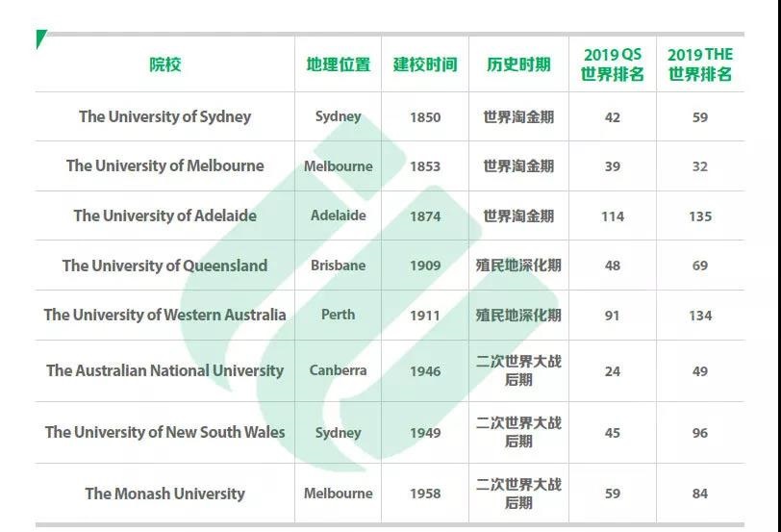Click the 历史时期 column header
Viewport: 781px width, 532px height.
coord(518,64)
